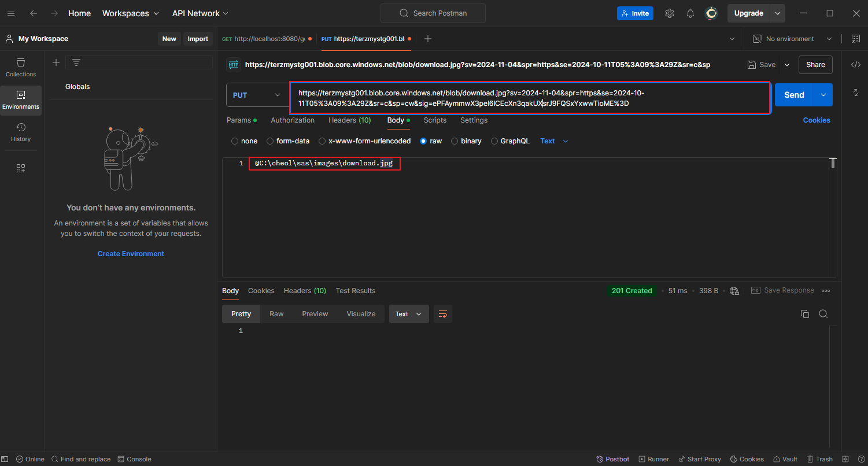Add a new request tab
Image resolution: width=868 pixels, height=466 pixels.
point(428,39)
